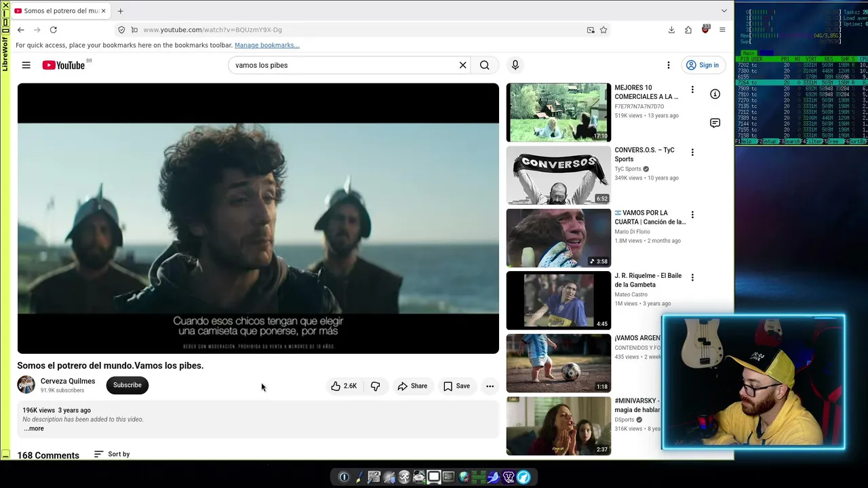Screen dimensions: 868x488
Task: Open options for MEJORES 10 COMERCIALES video
Action: coord(692,89)
